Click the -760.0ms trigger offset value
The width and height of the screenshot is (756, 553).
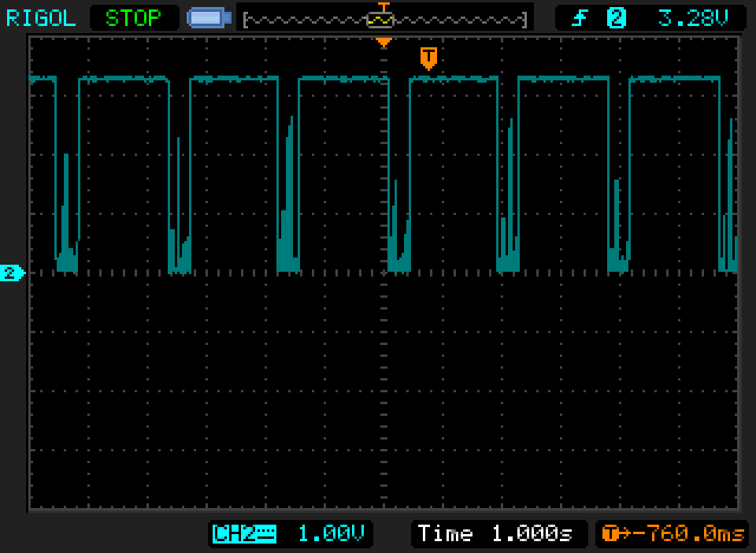click(x=688, y=534)
